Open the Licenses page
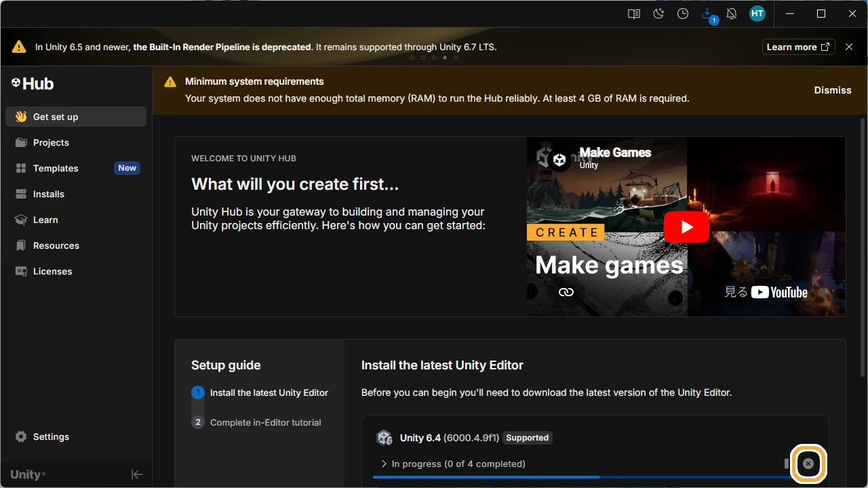Screen dimensions: 868x488 click(76, 271)
